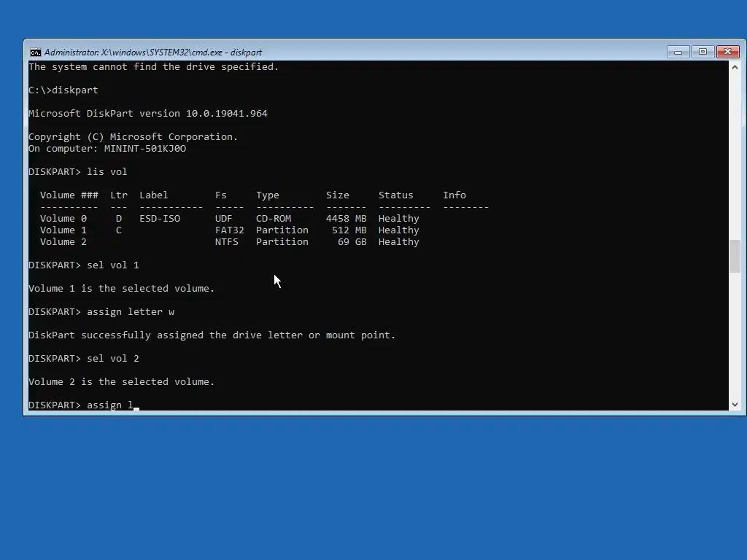Screen dimensions: 747x560
Task: Click the 'Volume ###' column header
Action: (69, 195)
